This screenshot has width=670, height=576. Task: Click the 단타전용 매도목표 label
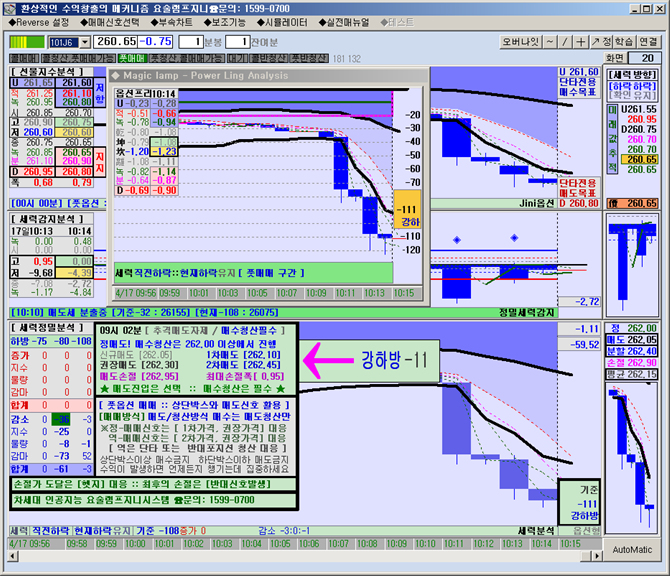tap(578, 188)
